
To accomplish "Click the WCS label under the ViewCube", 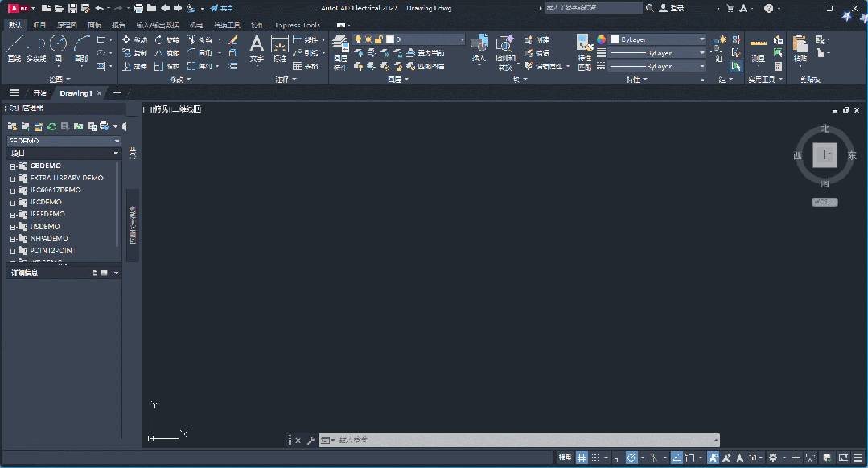I will [825, 202].
